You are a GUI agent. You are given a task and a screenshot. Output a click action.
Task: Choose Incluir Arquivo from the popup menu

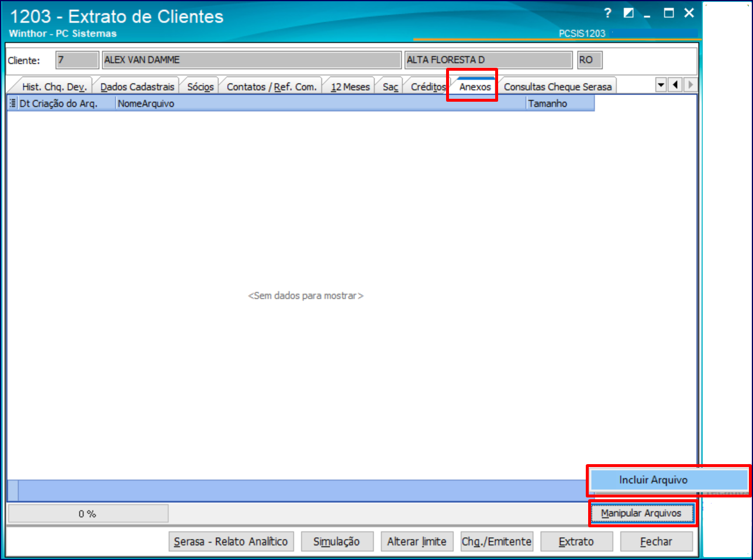point(669,480)
